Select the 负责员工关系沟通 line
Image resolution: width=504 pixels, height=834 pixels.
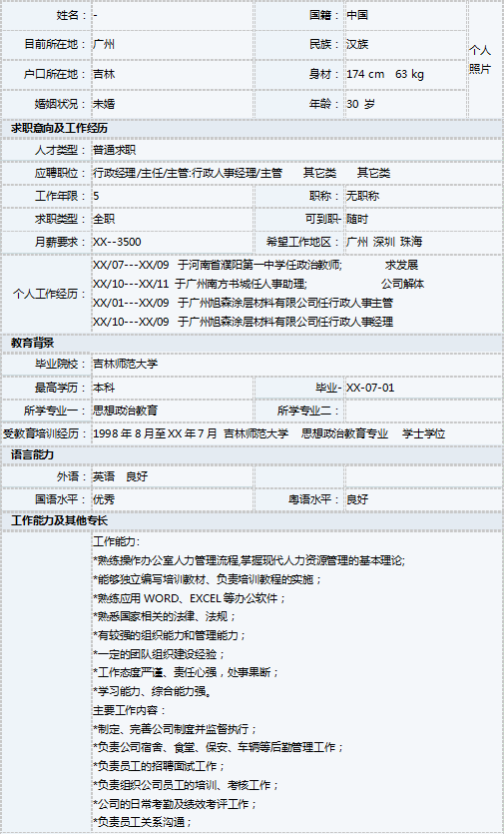coord(142,822)
